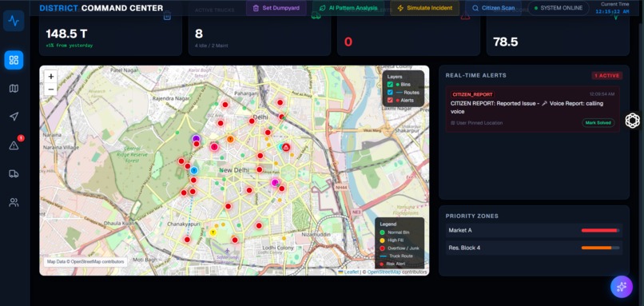The width and height of the screenshot is (644, 306).
Task: Click the Real-Time Alerts heading
Action: click(x=476, y=76)
